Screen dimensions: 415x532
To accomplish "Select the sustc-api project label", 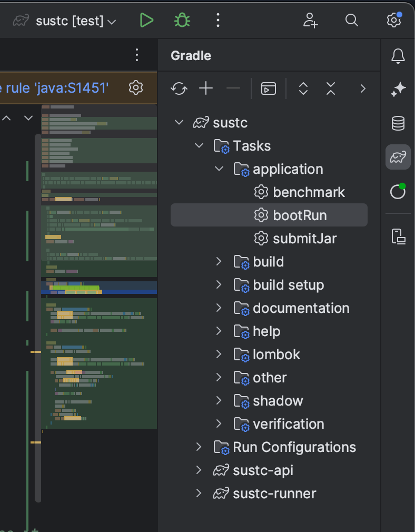I will [x=263, y=470].
